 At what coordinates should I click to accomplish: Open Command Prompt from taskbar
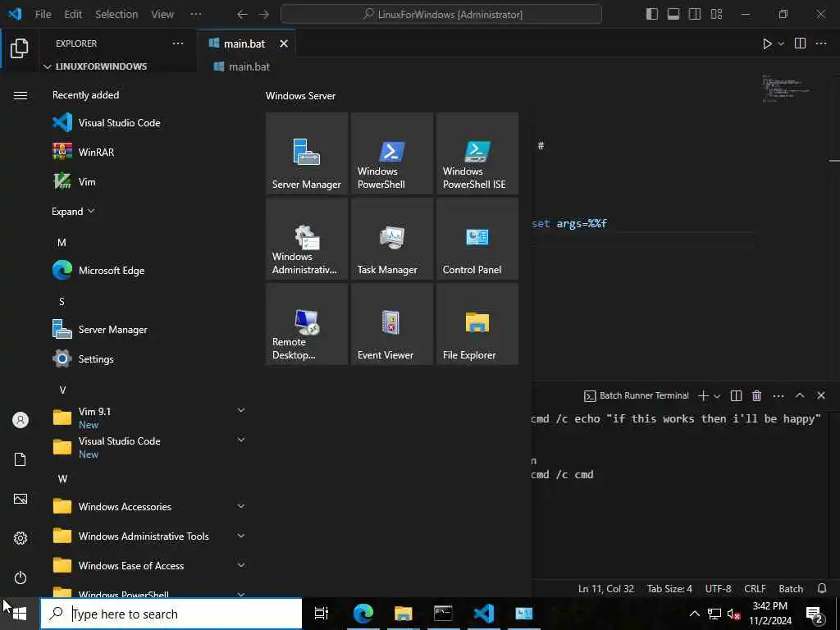[x=443, y=614]
